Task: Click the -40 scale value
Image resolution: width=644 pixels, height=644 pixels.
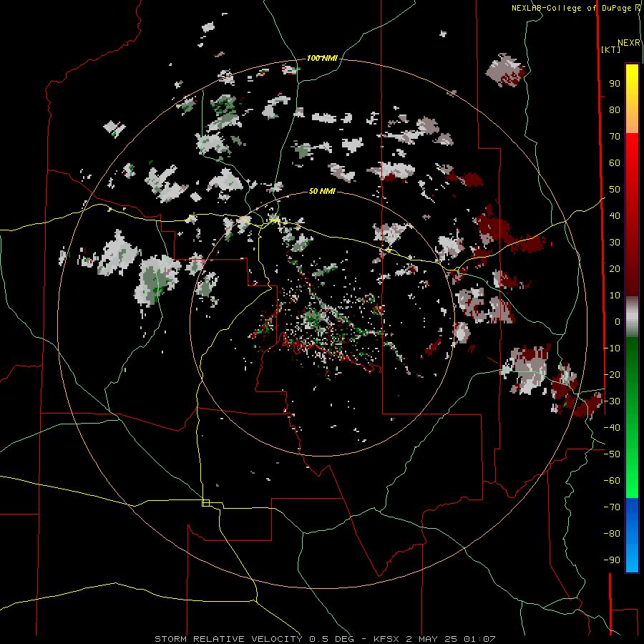Action: [x=612, y=428]
